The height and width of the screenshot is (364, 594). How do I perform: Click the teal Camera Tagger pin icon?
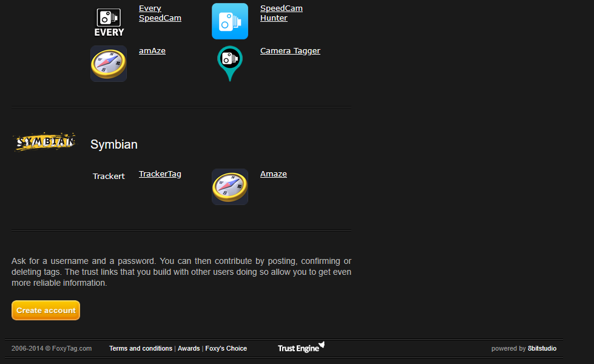(229, 64)
